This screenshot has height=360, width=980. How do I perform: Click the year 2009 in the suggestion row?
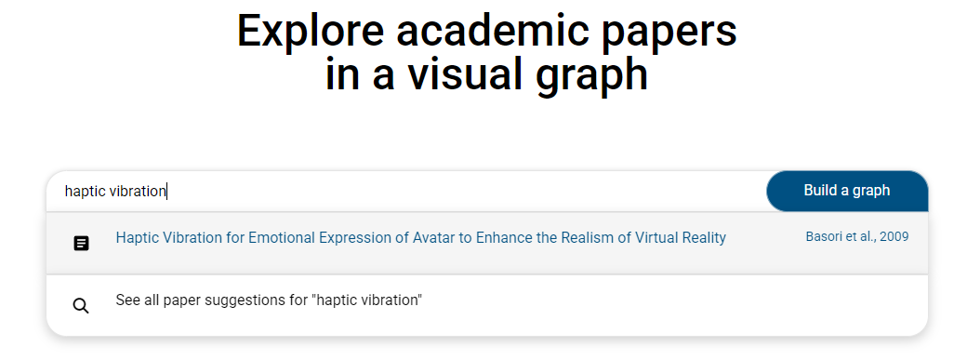pyautogui.click(x=894, y=237)
